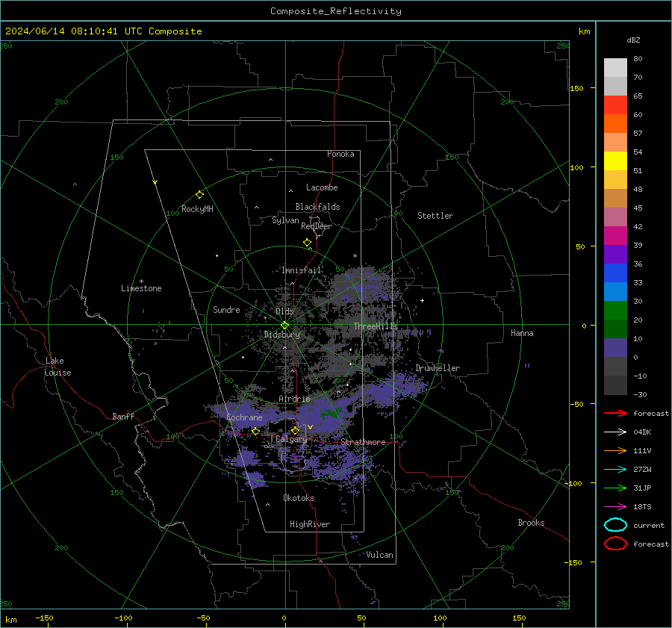Click the 80 dBZ light gray color swatch

click(615, 67)
